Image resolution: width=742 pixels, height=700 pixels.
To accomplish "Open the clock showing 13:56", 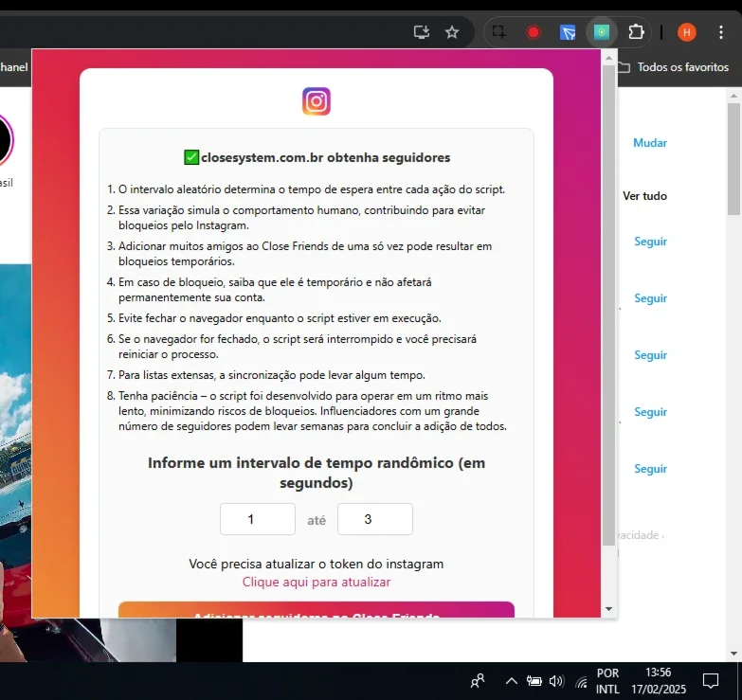I will click(x=659, y=681).
